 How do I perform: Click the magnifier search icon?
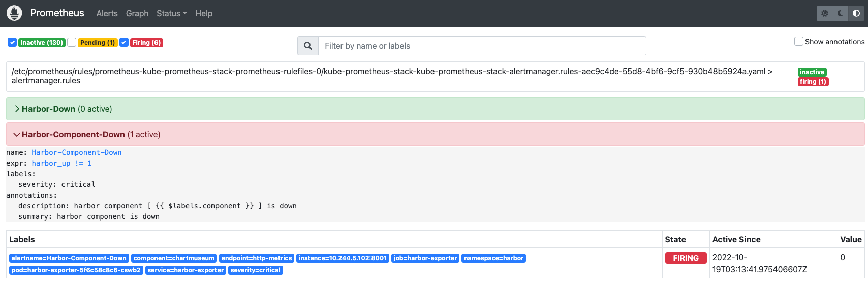[x=308, y=46]
